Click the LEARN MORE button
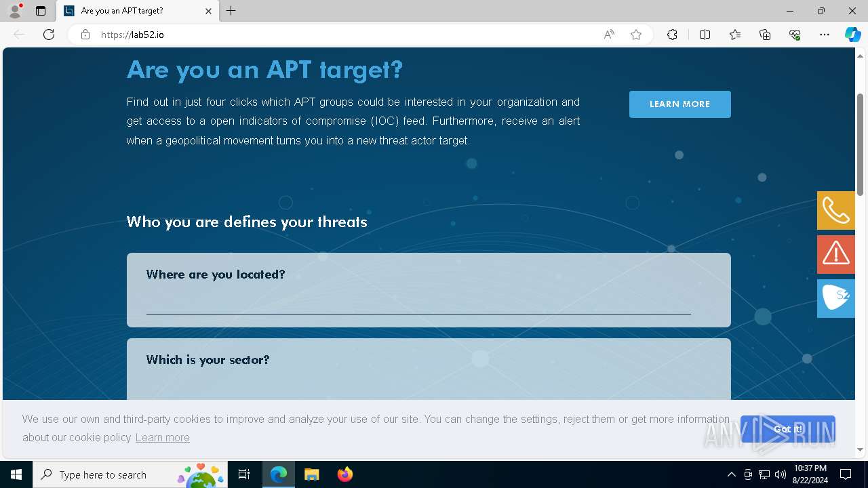This screenshot has width=868, height=488. (x=680, y=104)
